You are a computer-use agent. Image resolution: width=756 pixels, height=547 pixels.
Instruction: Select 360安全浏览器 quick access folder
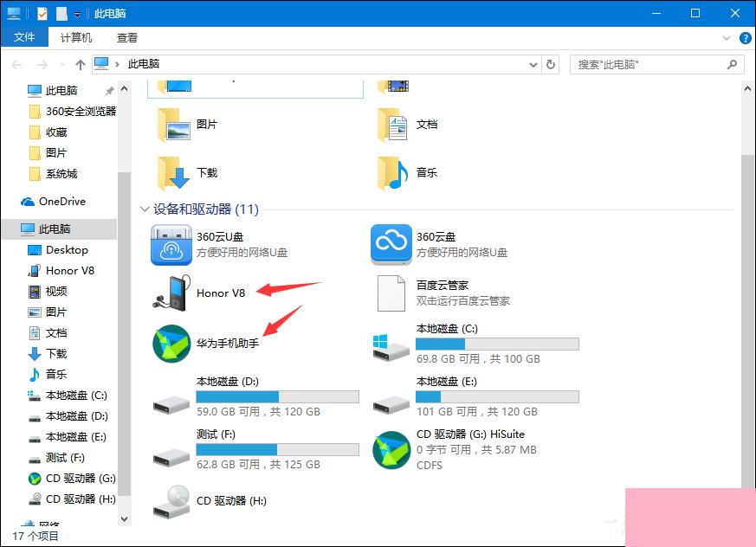73,112
